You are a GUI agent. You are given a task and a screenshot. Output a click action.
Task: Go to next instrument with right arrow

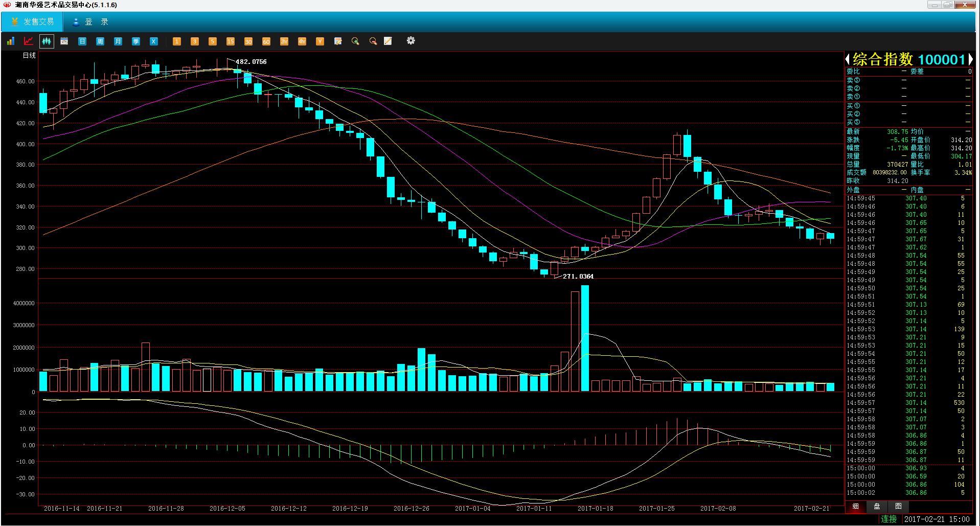coord(970,59)
